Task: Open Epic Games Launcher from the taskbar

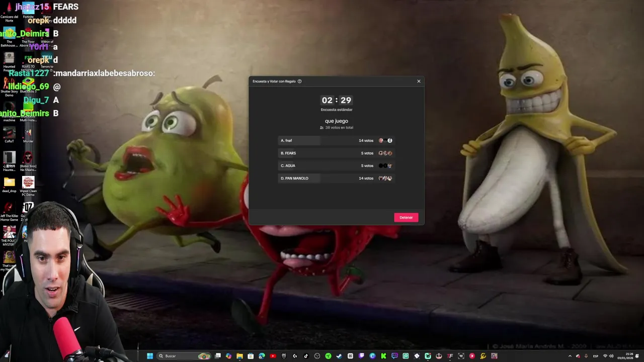Action: [x=284, y=356]
